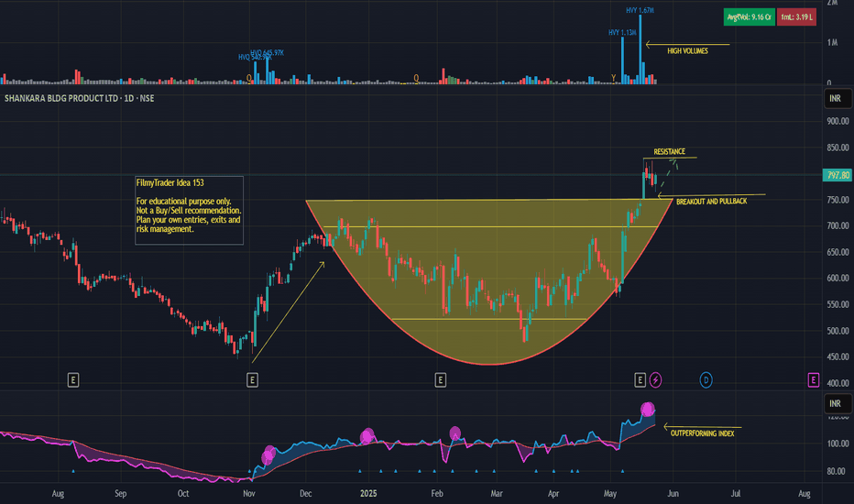Image resolution: width=854 pixels, height=504 pixels.
Task: Click the 450.00 price axis label
Action: (x=838, y=356)
